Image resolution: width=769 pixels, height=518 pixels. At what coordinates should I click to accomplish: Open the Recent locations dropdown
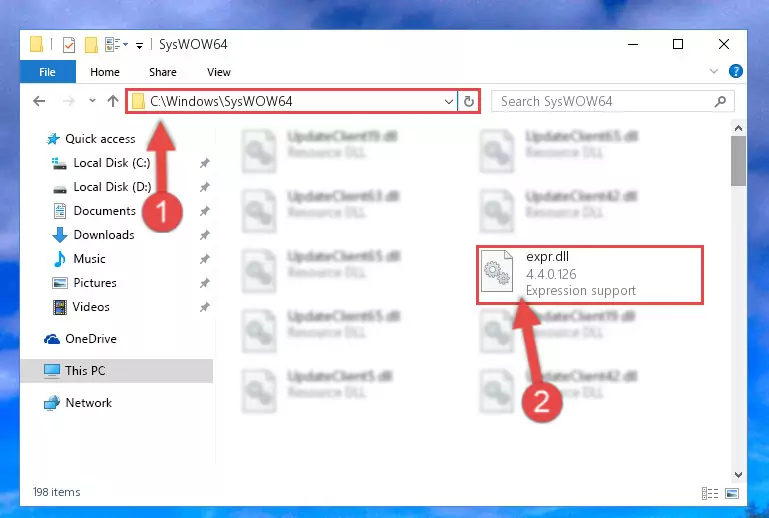tap(92, 101)
